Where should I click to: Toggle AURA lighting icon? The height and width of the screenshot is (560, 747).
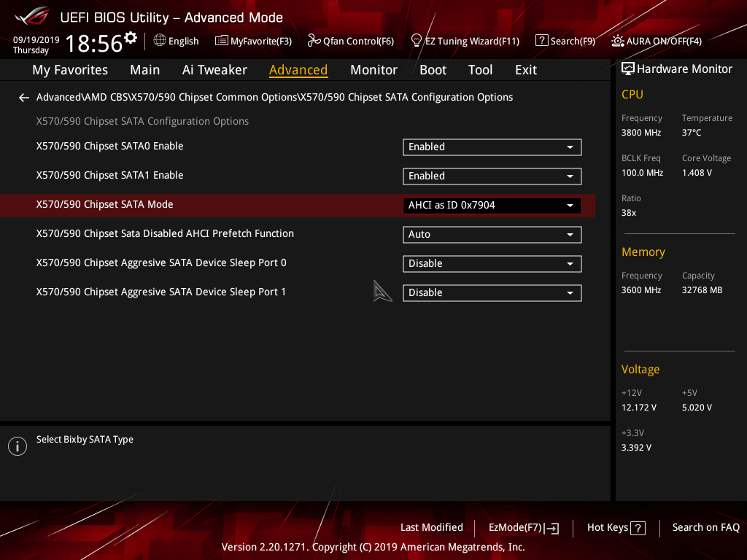617,41
